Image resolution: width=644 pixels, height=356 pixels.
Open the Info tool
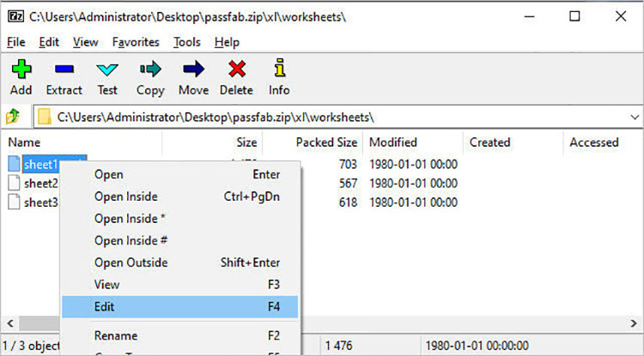(x=280, y=68)
